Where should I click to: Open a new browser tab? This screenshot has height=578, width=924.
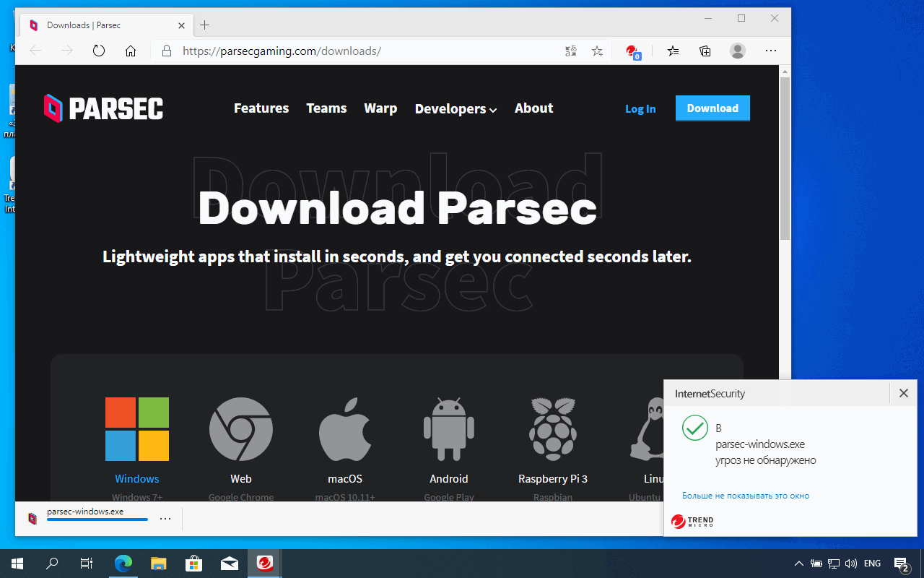205,25
